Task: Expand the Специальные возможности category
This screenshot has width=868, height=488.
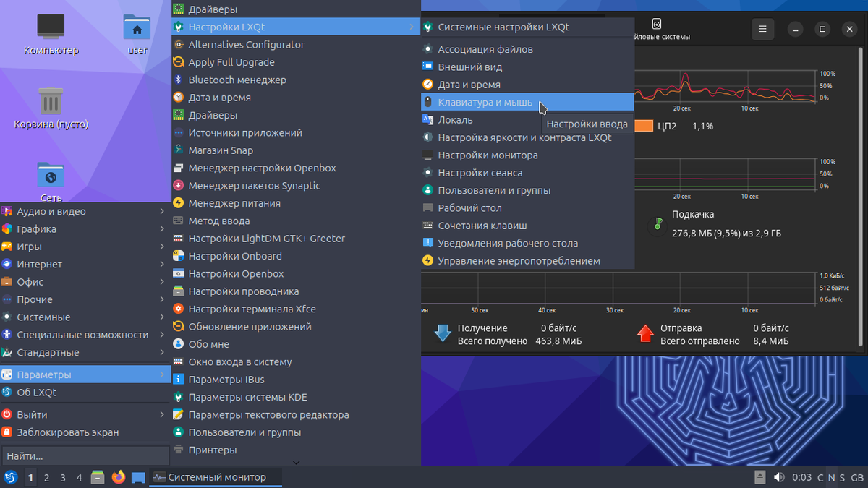Action: click(x=85, y=335)
